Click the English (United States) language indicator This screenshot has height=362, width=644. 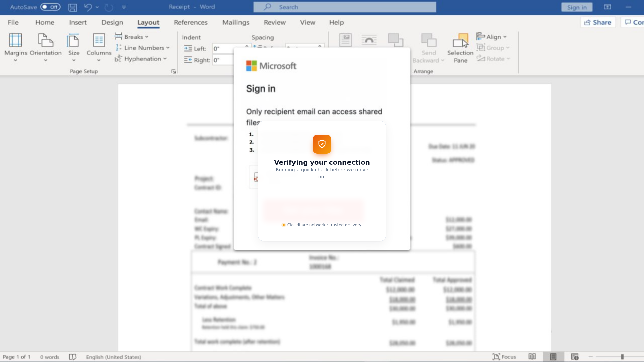[x=113, y=357]
